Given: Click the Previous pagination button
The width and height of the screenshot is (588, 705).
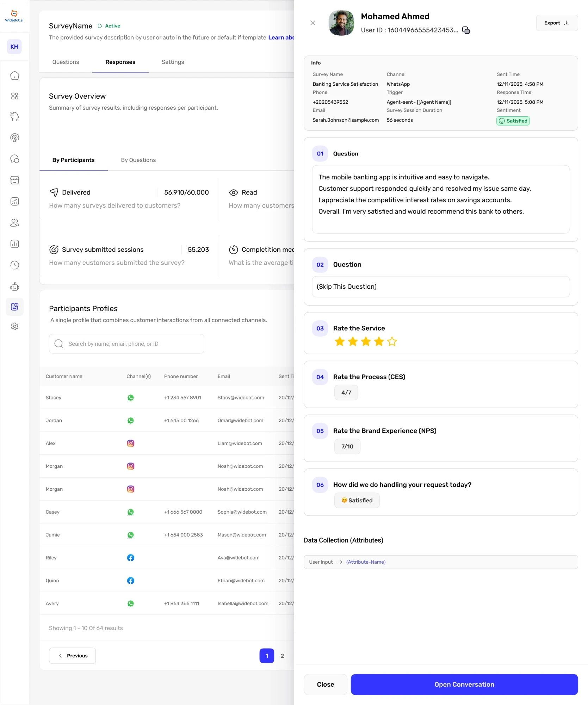Looking at the screenshot, I should (x=72, y=656).
